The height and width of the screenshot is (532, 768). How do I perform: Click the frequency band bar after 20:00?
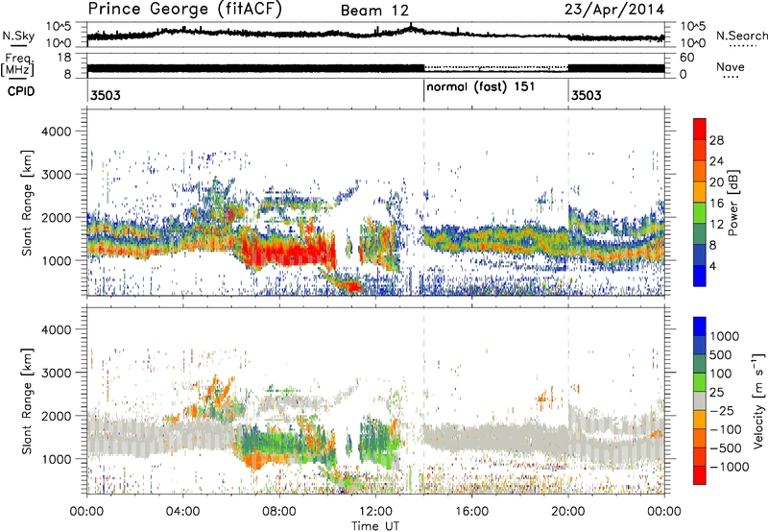click(616, 68)
